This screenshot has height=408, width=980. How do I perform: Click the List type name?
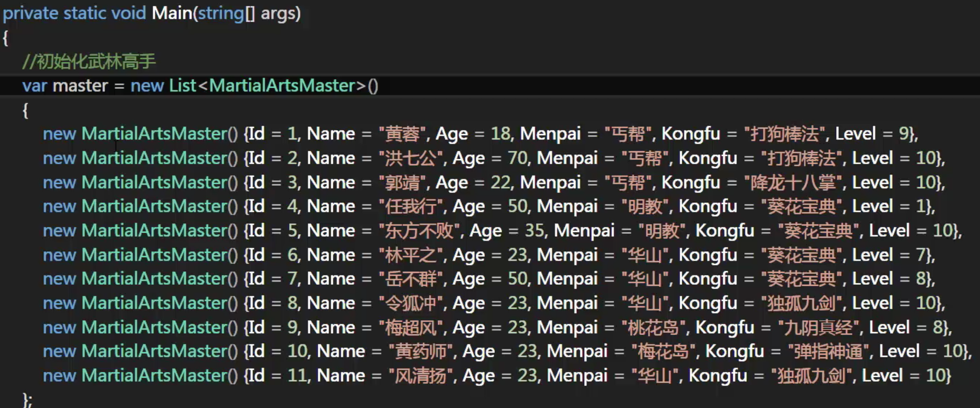pos(183,86)
